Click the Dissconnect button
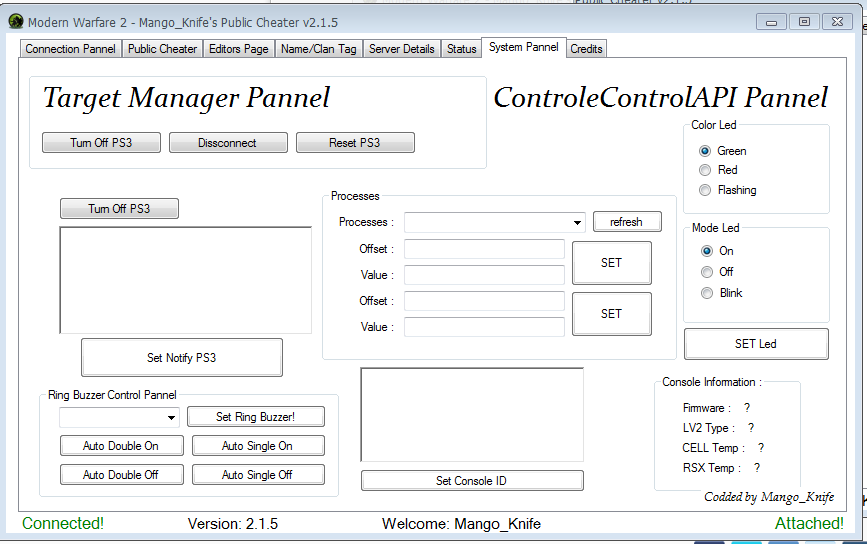 (228, 143)
